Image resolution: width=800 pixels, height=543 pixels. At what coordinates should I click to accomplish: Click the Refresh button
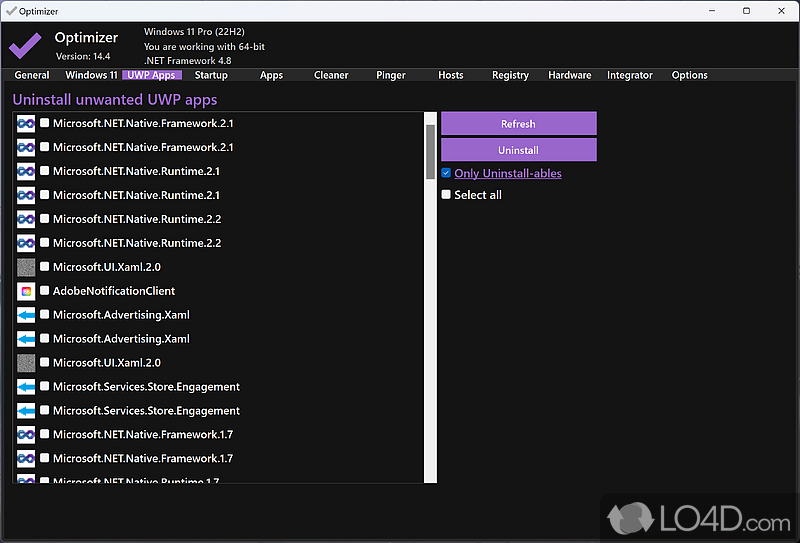(x=518, y=124)
